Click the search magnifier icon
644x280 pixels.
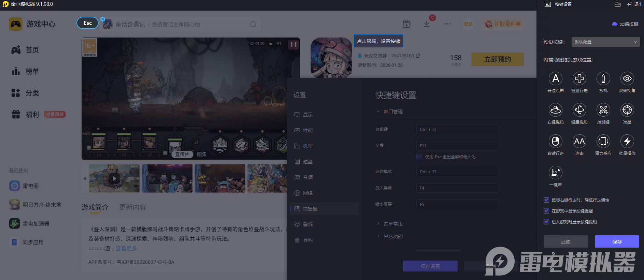coord(253,24)
